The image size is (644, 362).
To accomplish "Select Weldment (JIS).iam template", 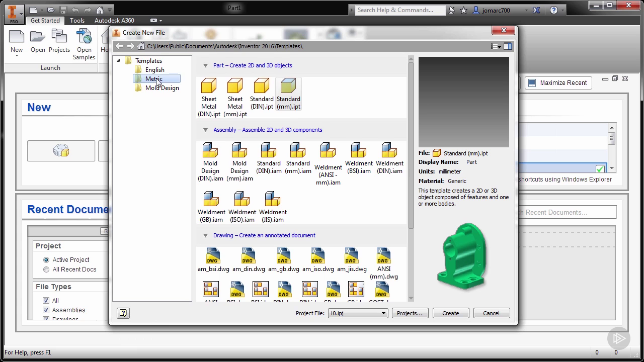I will pos(273,207).
